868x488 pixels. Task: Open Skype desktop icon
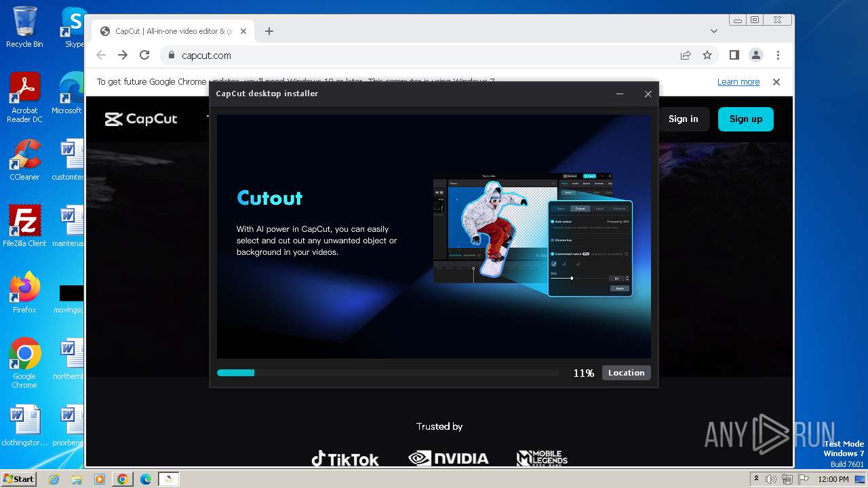(x=73, y=27)
